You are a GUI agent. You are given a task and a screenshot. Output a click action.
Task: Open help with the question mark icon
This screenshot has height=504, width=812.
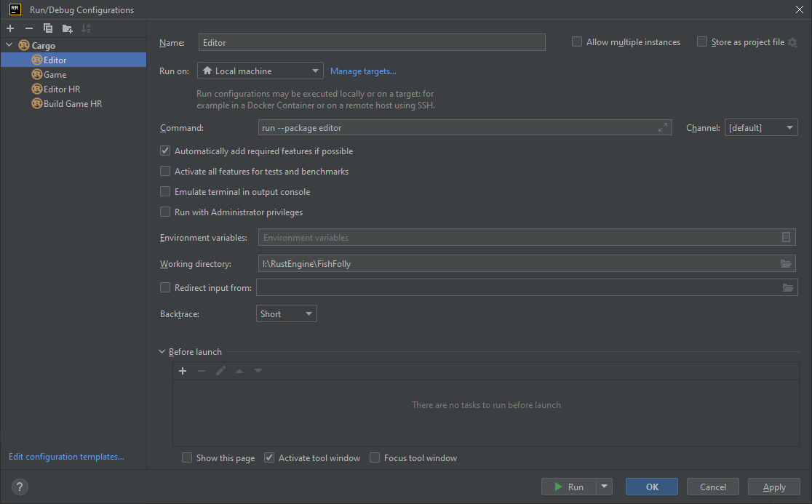[20, 487]
